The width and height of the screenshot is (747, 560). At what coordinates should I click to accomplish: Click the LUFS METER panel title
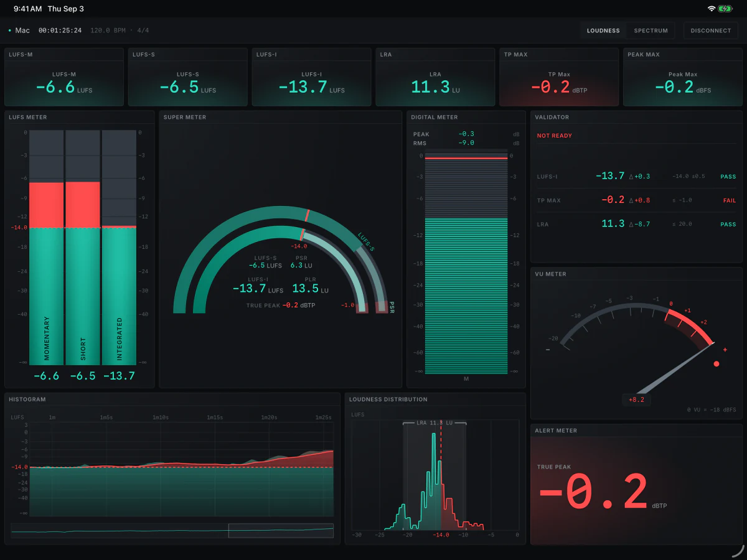[28, 117]
